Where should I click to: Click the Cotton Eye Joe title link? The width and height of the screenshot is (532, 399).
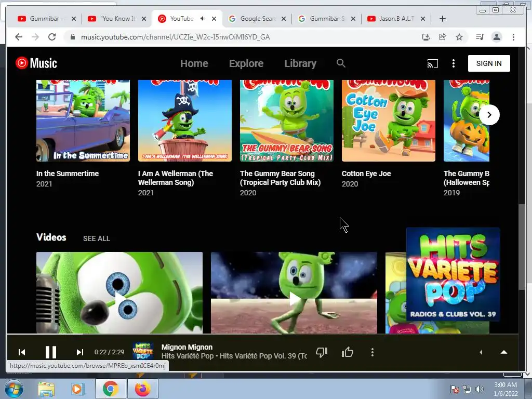(366, 174)
